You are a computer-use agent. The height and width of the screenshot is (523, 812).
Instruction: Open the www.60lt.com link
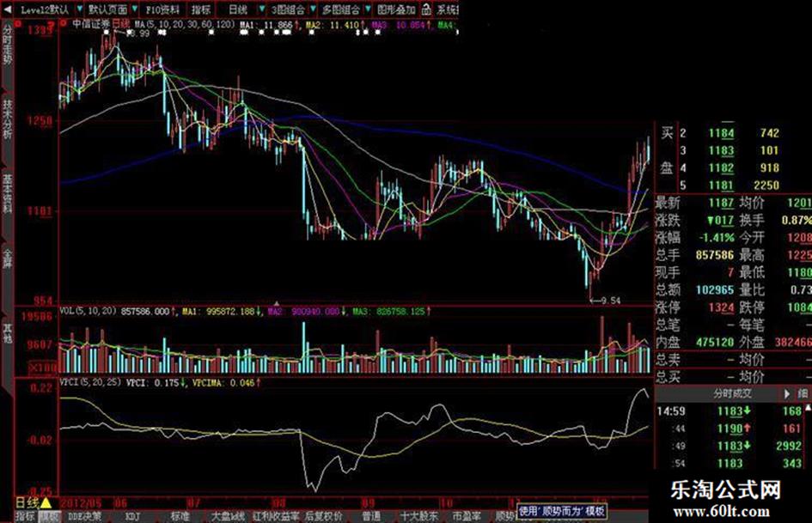pyautogui.click(x=721, y=512)
